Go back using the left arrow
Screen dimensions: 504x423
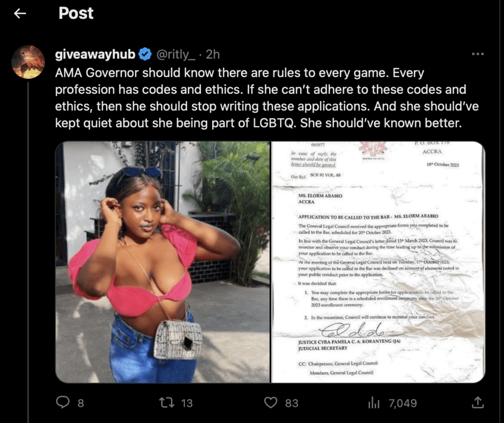point(20,13)
